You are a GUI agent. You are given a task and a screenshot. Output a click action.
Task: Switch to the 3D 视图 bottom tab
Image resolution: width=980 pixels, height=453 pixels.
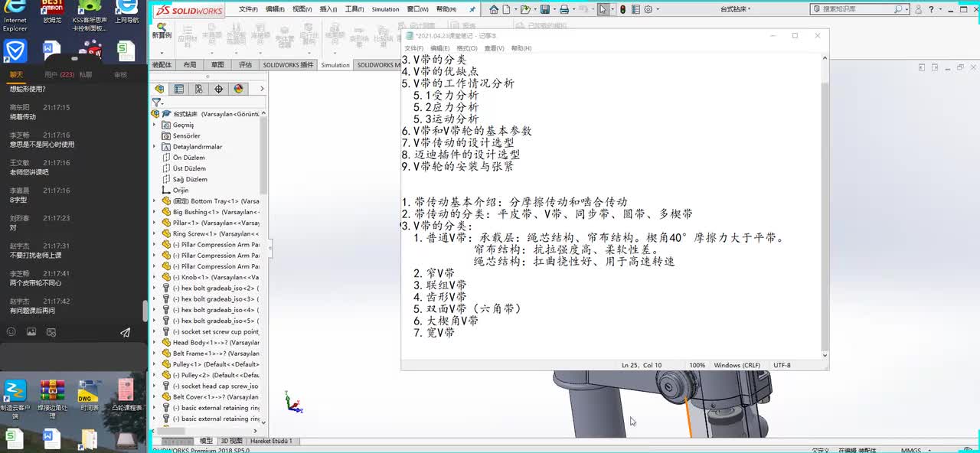point(231,441)
